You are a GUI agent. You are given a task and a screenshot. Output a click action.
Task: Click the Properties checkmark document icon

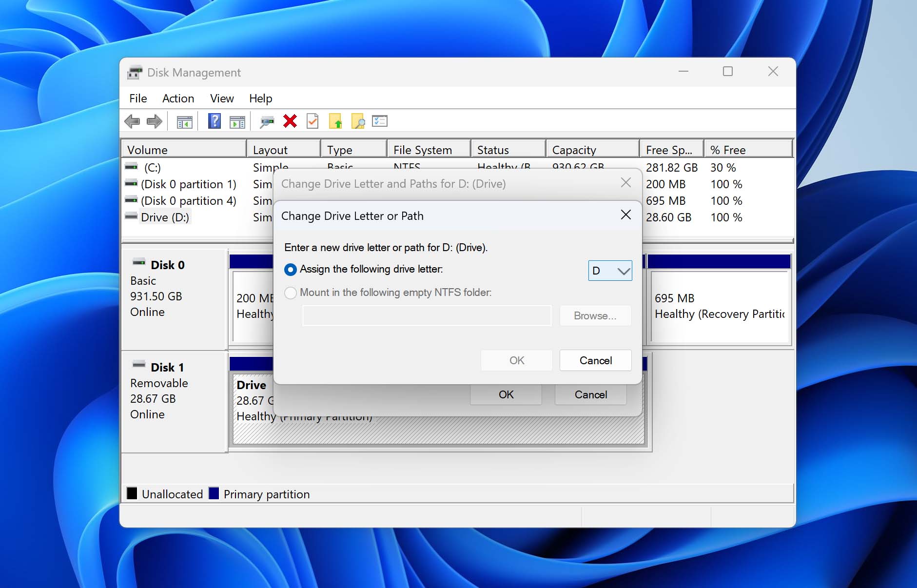pos(312,121)
